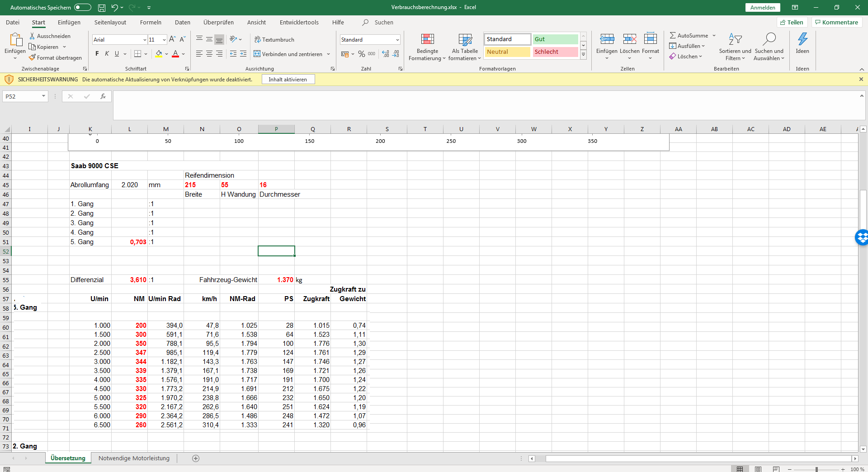Toggle italic K formatting
The image size is (868, 472).
pyautogui.click(x=107, y=54)
